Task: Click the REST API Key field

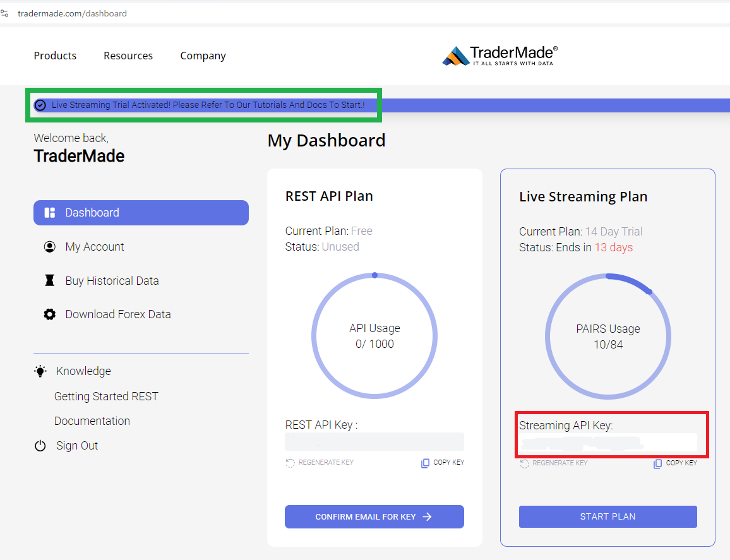Action: (374, 442)
